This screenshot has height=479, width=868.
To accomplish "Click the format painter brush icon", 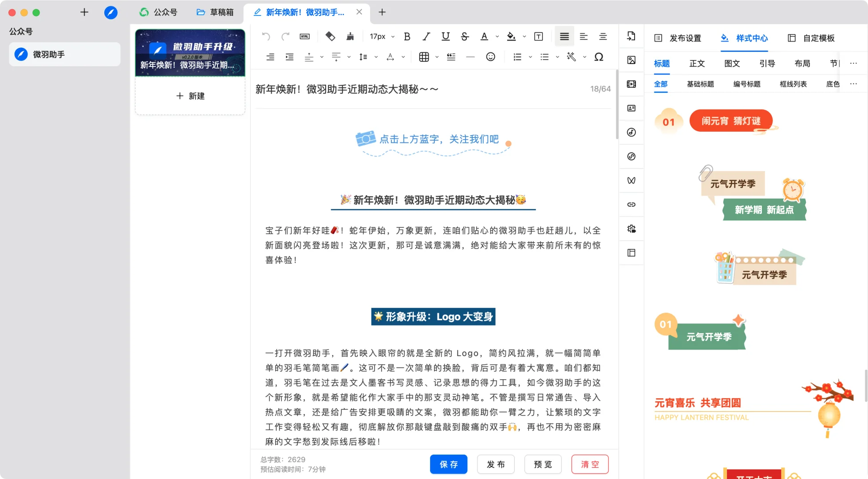I will [350, 36].
